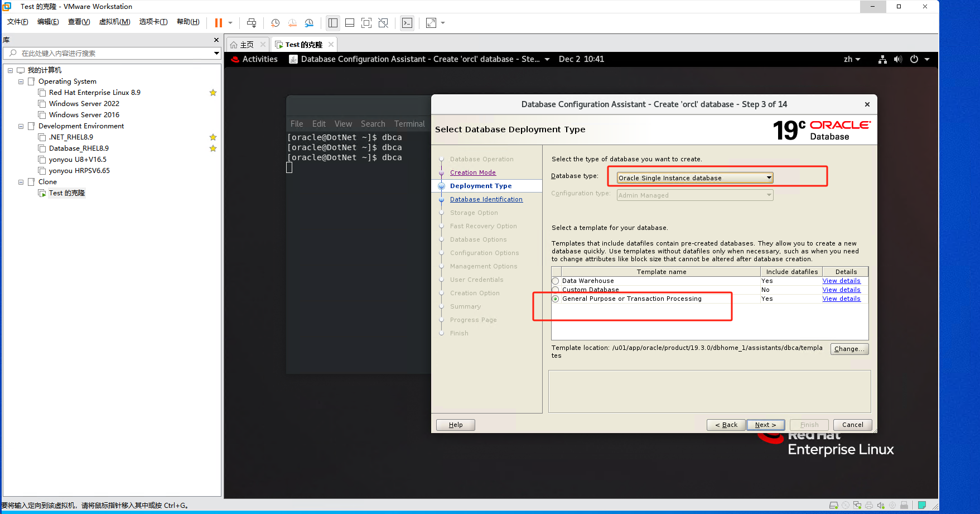Image resolution: width=980 pixels, height=514 pixels.
Task: Click the stretch guest display icon
Action: (431, 23)
